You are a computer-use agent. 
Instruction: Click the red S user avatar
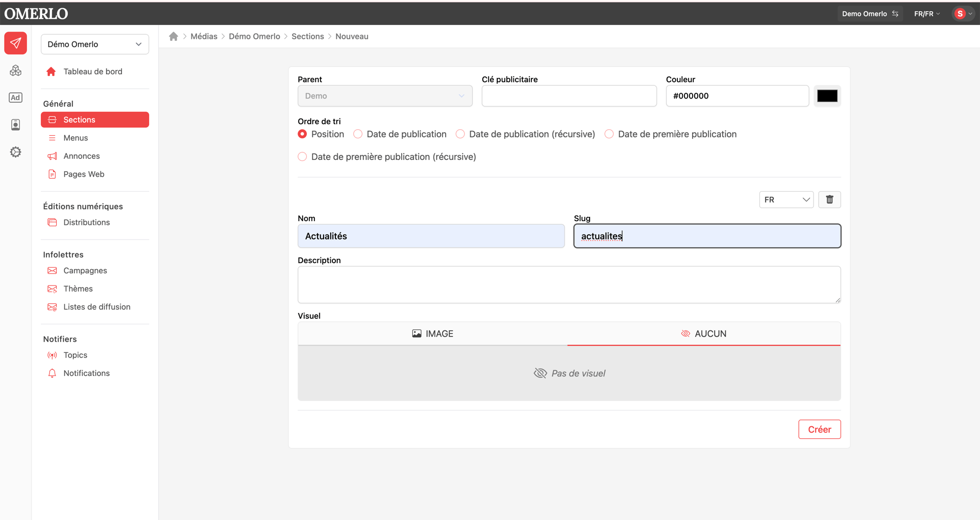(x=960, y=14)
